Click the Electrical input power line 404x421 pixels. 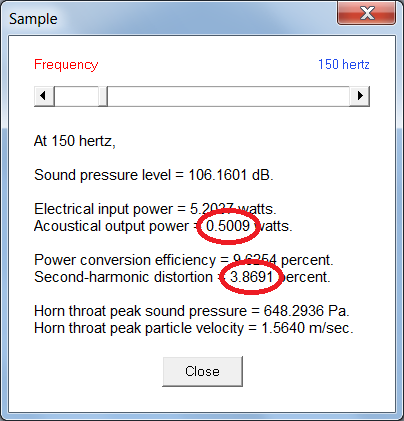tap(155, 209)
